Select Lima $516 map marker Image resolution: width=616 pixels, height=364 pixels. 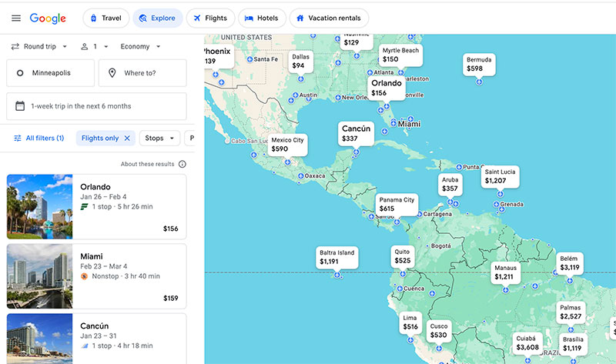(410, 322)
